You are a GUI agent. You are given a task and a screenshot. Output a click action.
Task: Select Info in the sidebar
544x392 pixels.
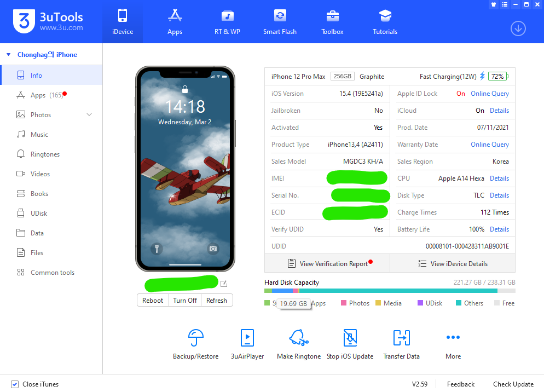point(51,75)
